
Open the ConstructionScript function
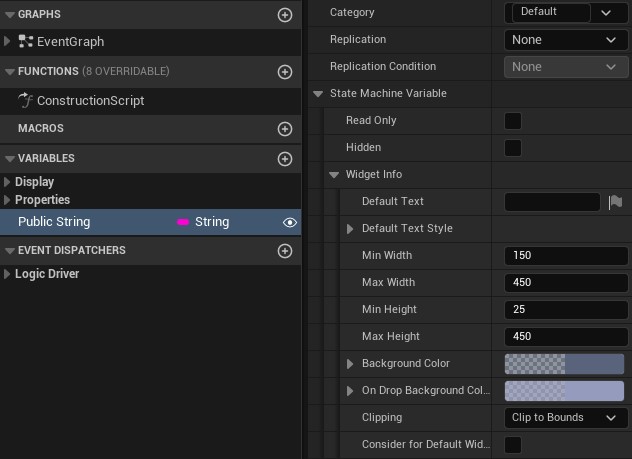tap(90, 101)
